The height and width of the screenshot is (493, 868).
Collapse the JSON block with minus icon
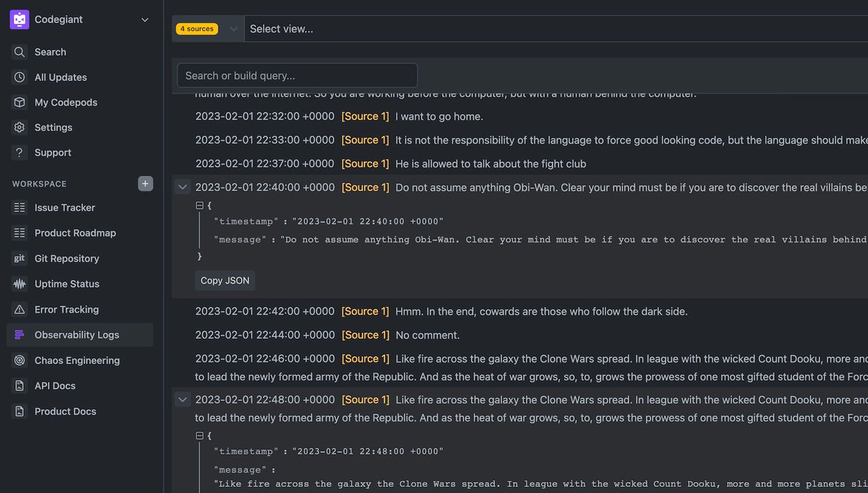tap(198, 205)
